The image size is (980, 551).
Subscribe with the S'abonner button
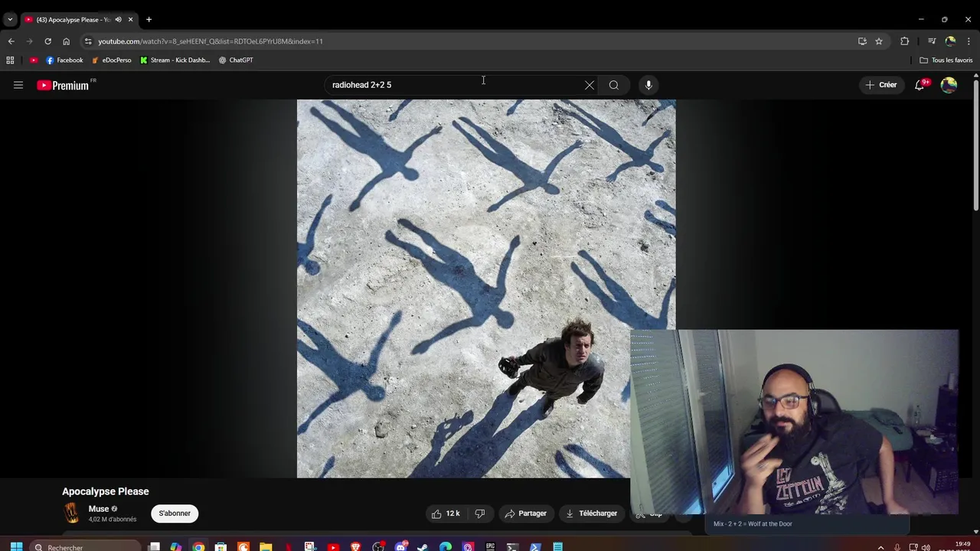[175, 514]
